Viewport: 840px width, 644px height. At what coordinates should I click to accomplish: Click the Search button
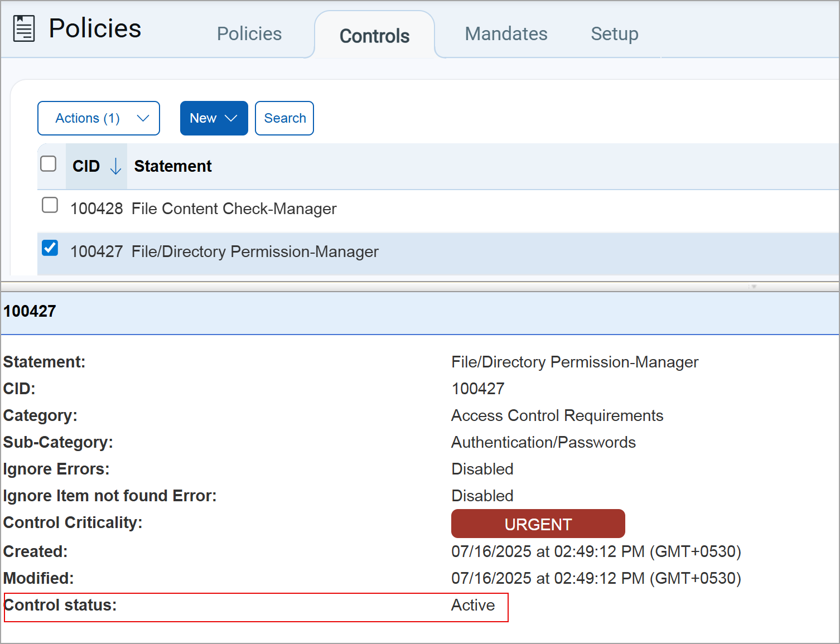click(x=284, y=118)
